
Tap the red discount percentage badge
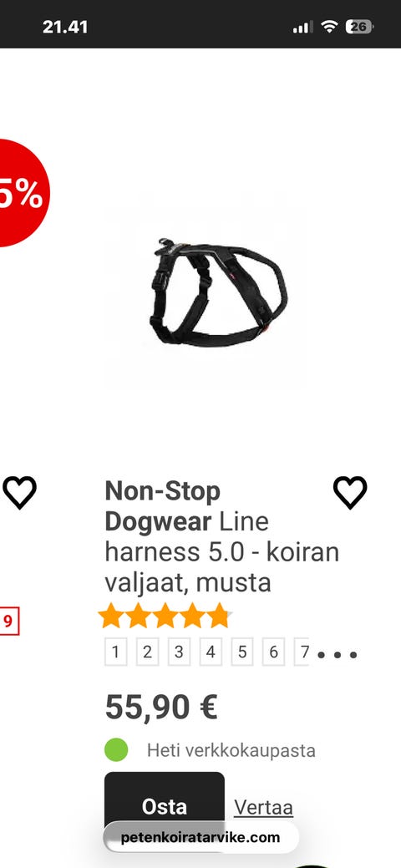pyautogui.click(x=23, y=193)
